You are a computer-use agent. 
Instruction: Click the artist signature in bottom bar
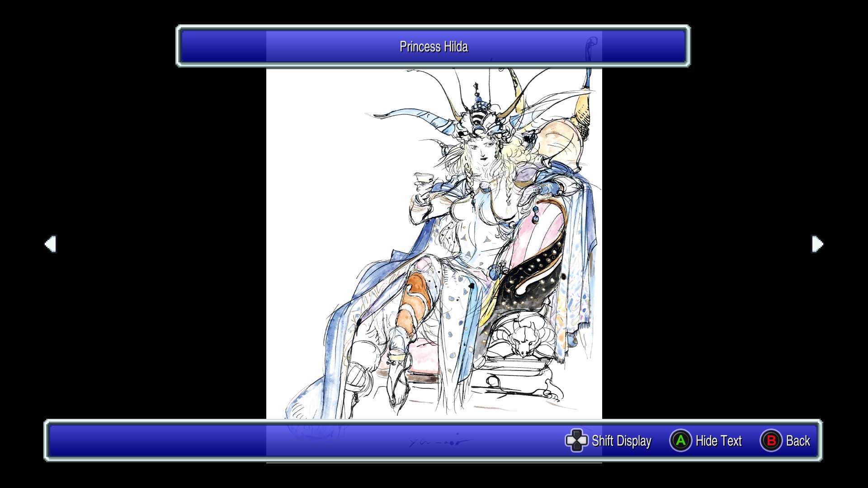439,442
